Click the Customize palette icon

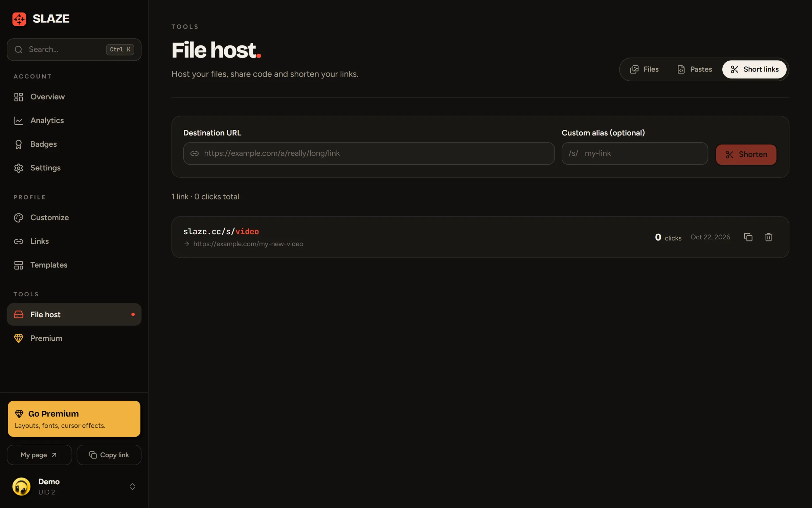pos(19,218)
